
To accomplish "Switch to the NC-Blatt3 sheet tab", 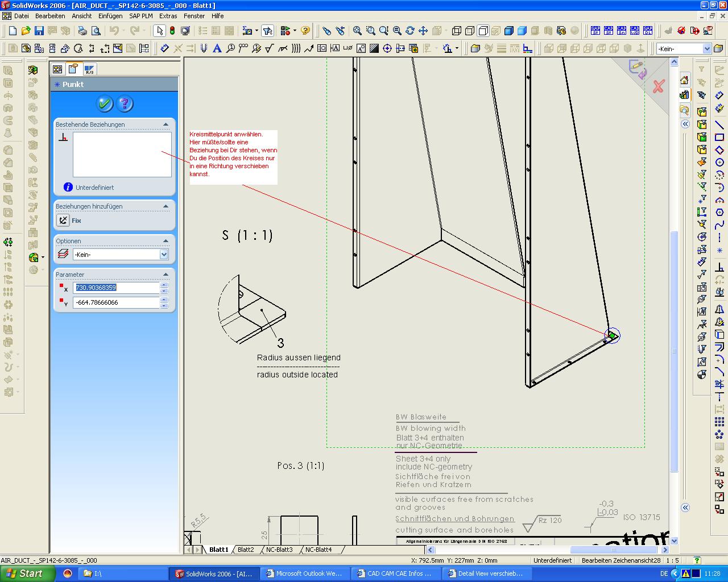I will coord(279,550).
